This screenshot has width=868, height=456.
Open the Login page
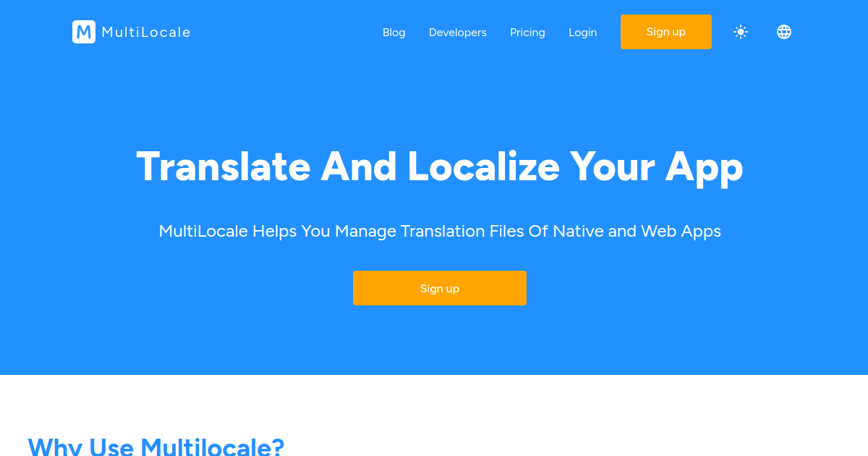coord(583,33)
